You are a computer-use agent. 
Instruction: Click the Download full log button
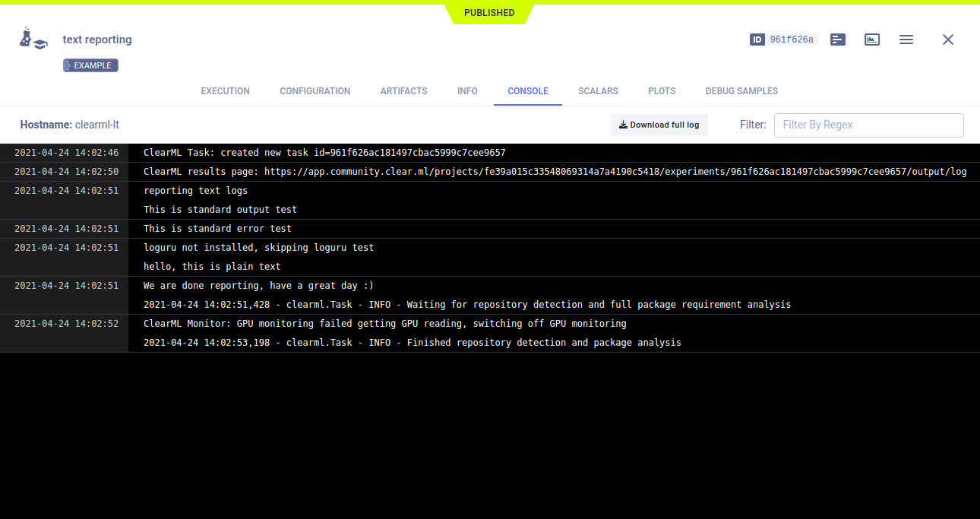[659, 125]
